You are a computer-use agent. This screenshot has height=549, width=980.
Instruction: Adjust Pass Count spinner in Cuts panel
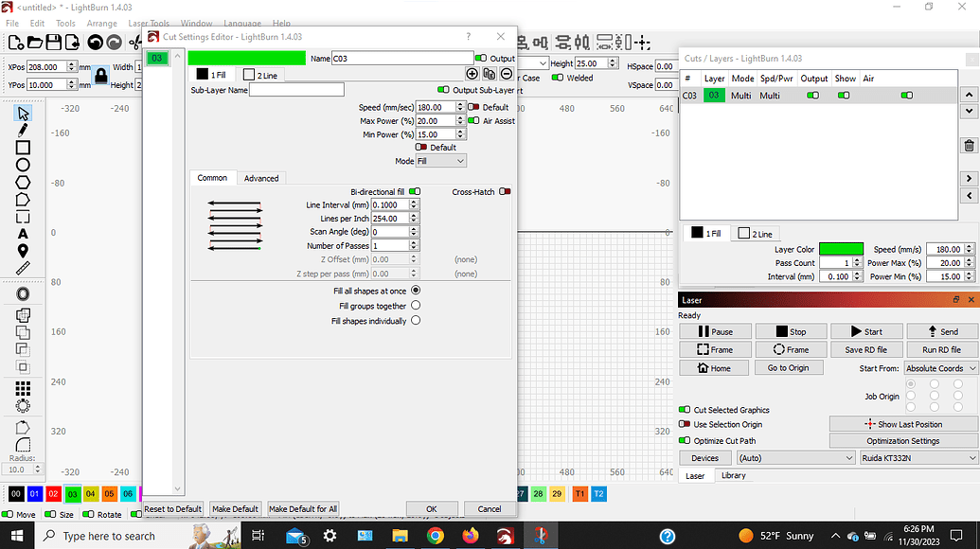point(857,263)
